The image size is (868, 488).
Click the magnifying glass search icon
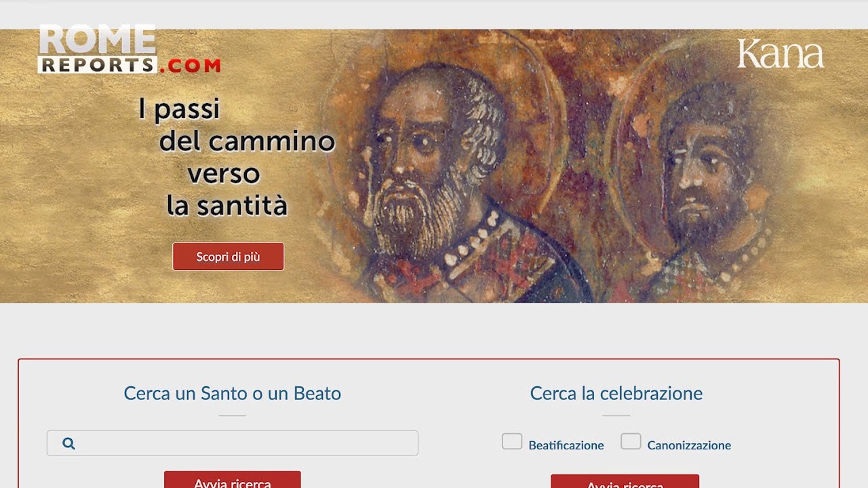pos(68,443)
